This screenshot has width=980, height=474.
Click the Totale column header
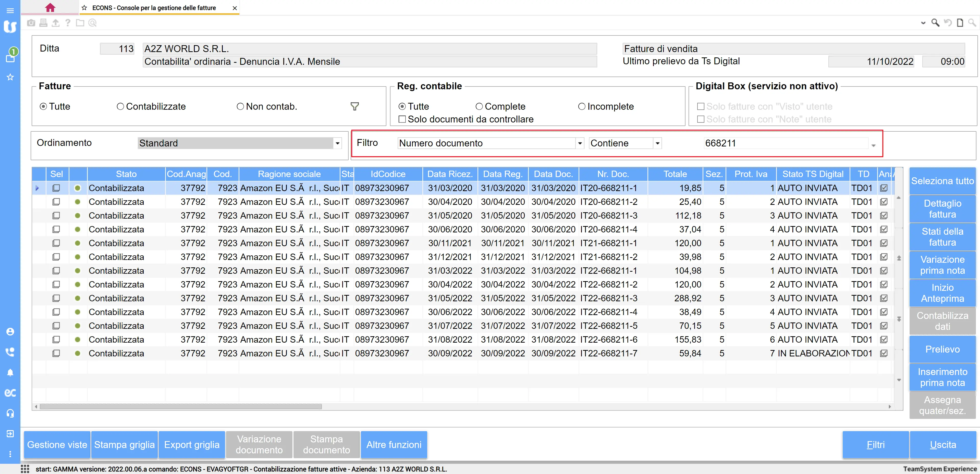(675, 174)
